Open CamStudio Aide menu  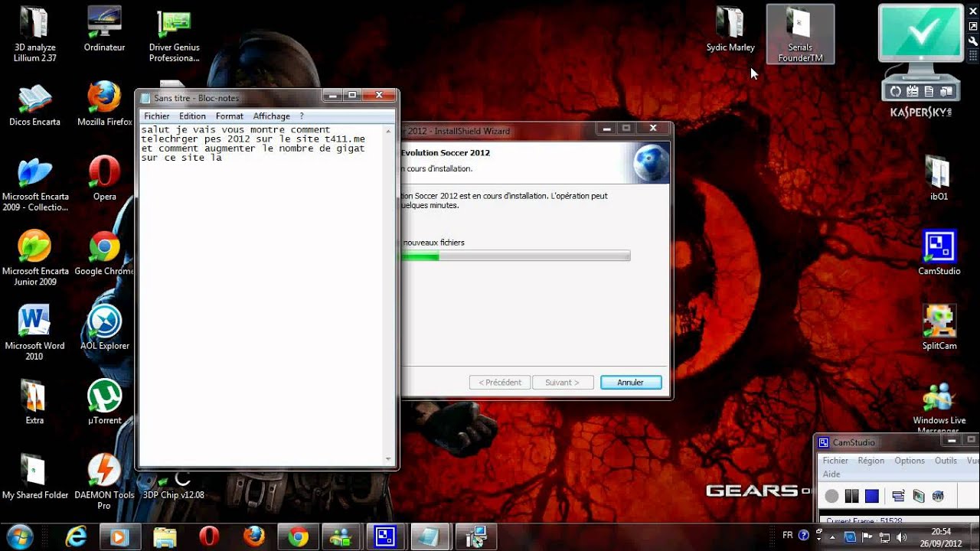831,474
